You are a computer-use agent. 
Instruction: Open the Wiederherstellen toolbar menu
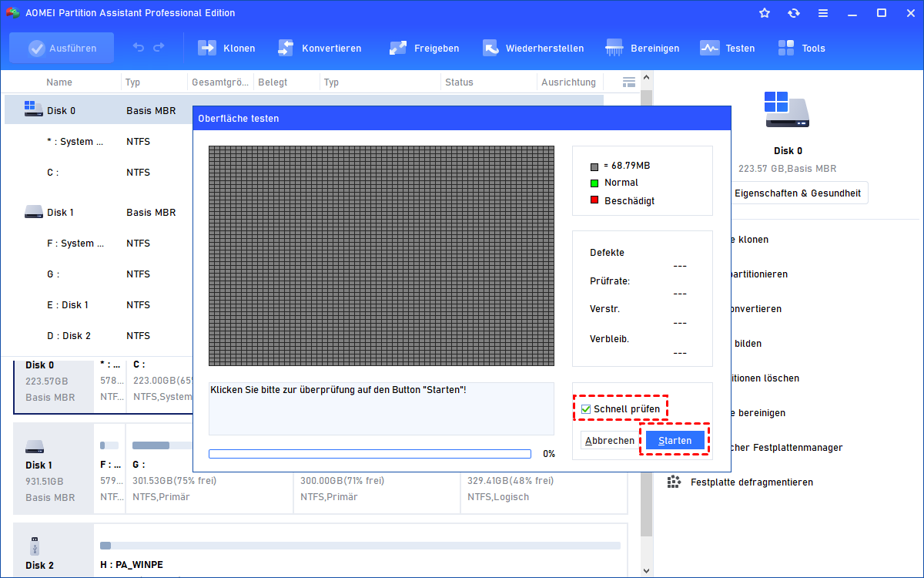click(x=533, y=48)
